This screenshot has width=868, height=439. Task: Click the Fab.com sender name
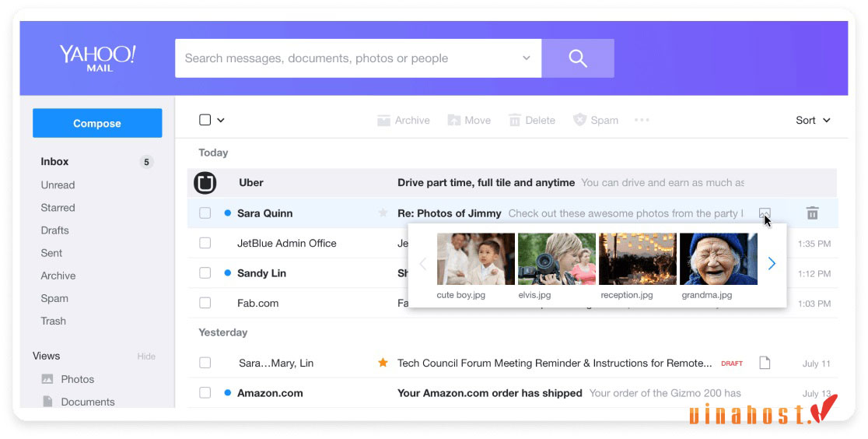tap(258, 304)
